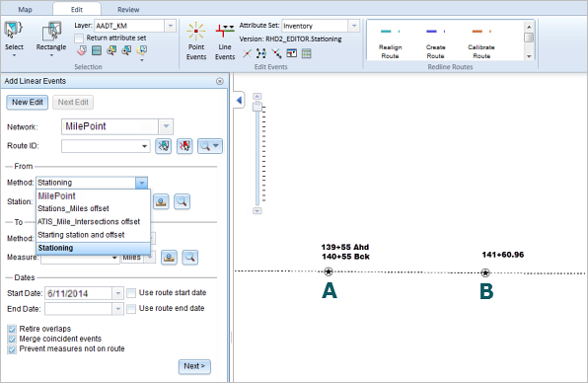The image size is (588, 383).
Task: Open the Attribute Set Inventory dropdown
Action: 353,26
